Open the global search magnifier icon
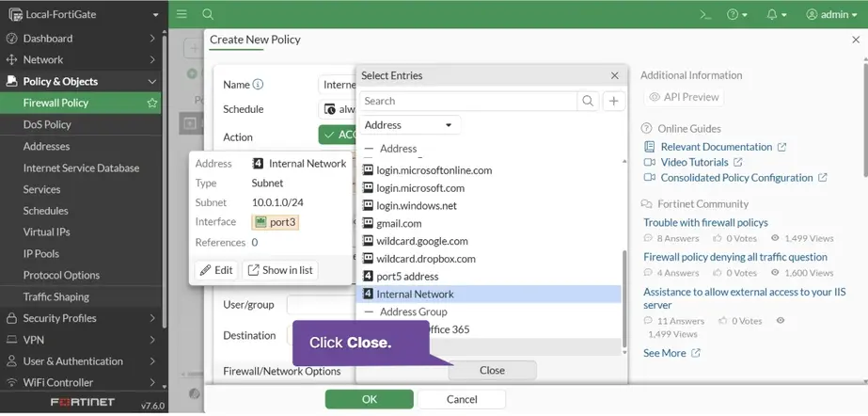The height and width of the screenshot is (416, 868). pos(208,14)
